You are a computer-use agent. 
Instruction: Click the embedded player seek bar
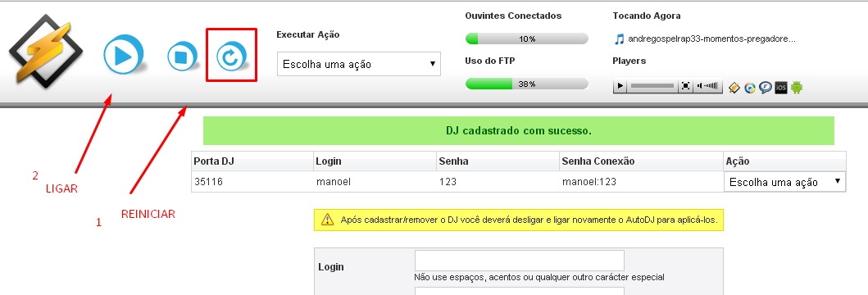652,86
